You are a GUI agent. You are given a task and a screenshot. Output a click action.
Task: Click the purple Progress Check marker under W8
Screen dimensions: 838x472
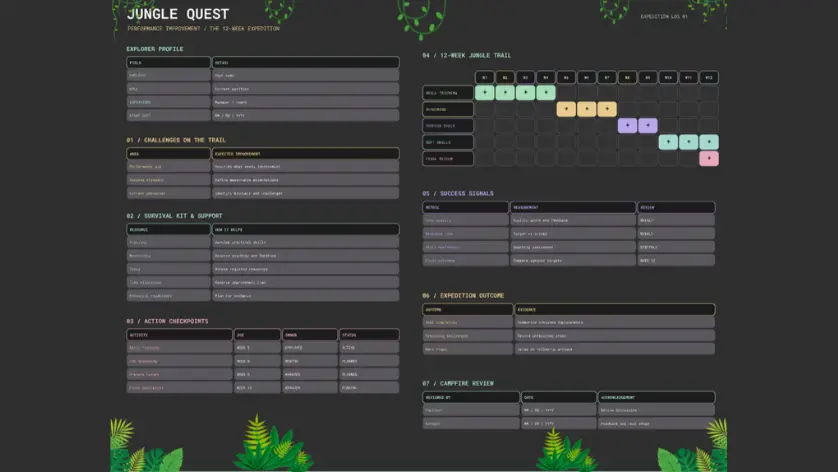pos(627,126)
